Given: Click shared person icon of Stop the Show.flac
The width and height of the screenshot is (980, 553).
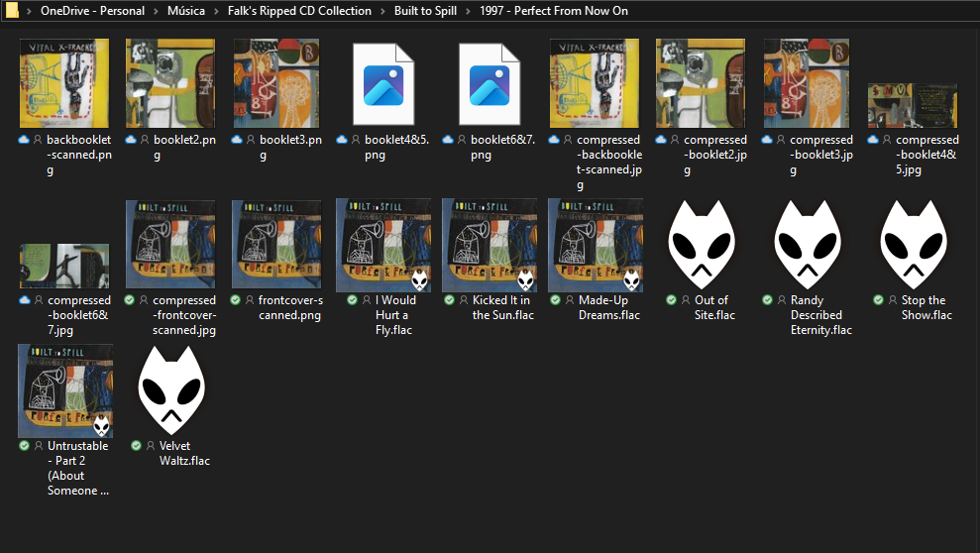Looking at the screenshot, I should (x=893, y=300).
